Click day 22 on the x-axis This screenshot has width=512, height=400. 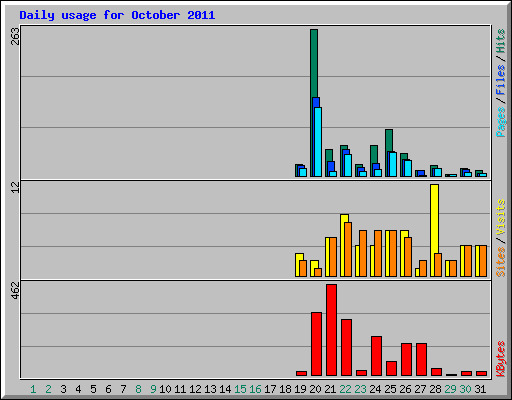345,389
